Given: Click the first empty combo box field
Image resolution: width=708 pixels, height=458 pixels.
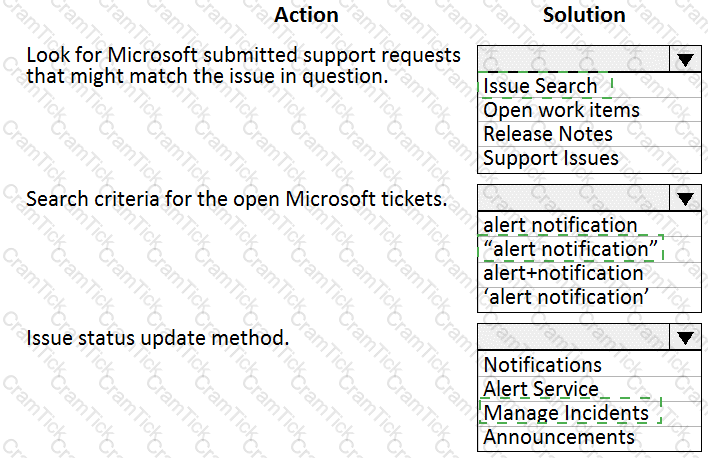Looking at the screenshot, I should [573, 59].
